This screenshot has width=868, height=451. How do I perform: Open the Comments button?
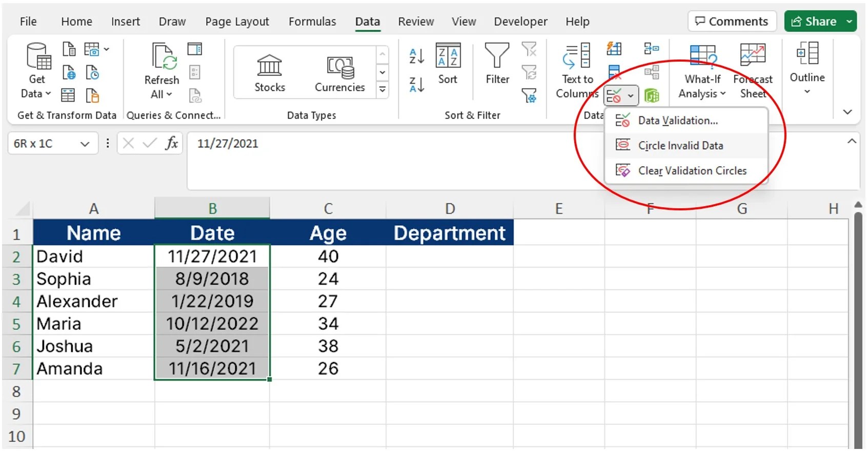(732, 22)
